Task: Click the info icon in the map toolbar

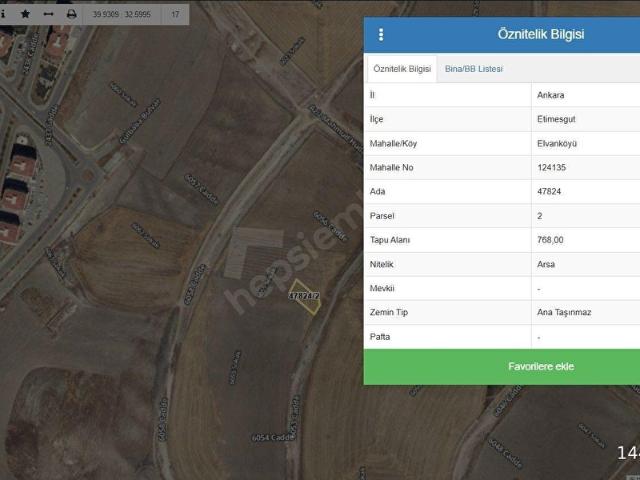Action: click(x=3, y=14)
